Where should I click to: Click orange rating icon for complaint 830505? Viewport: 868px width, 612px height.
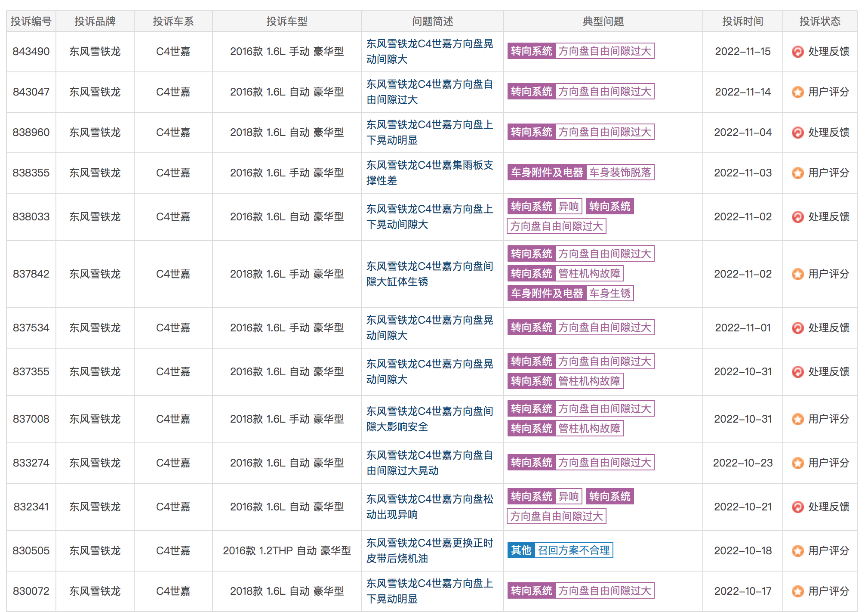tap(797, 551)
